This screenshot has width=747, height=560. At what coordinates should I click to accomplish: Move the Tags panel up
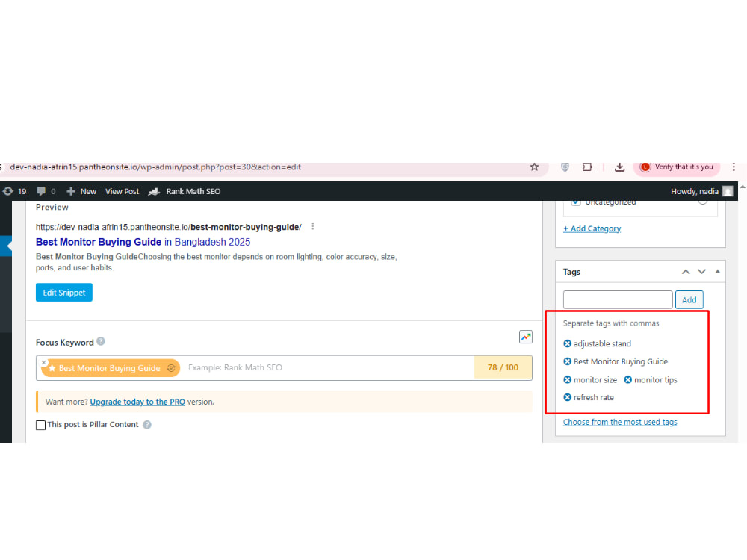[686, 272]
